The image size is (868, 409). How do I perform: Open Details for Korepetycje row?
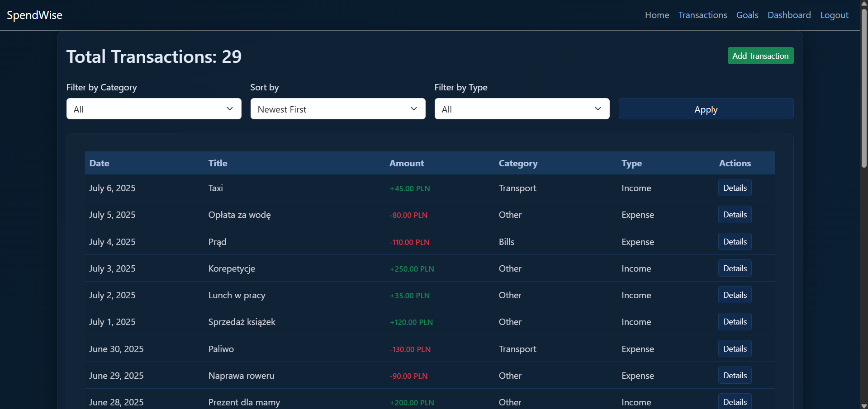(735, 268)
